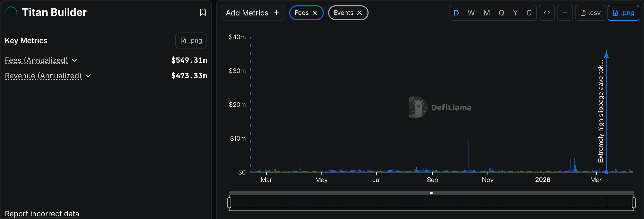Select Quarterly time interval button
644x219 pixels.
coord(501,13)
